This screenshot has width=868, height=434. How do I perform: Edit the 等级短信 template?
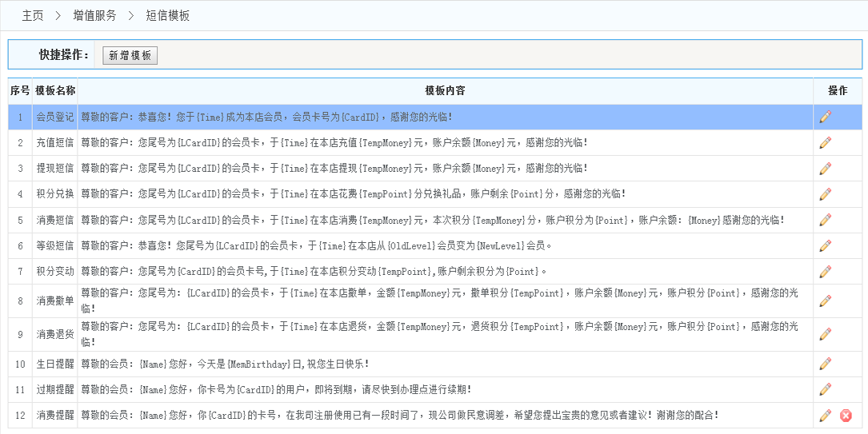[826, 245]
